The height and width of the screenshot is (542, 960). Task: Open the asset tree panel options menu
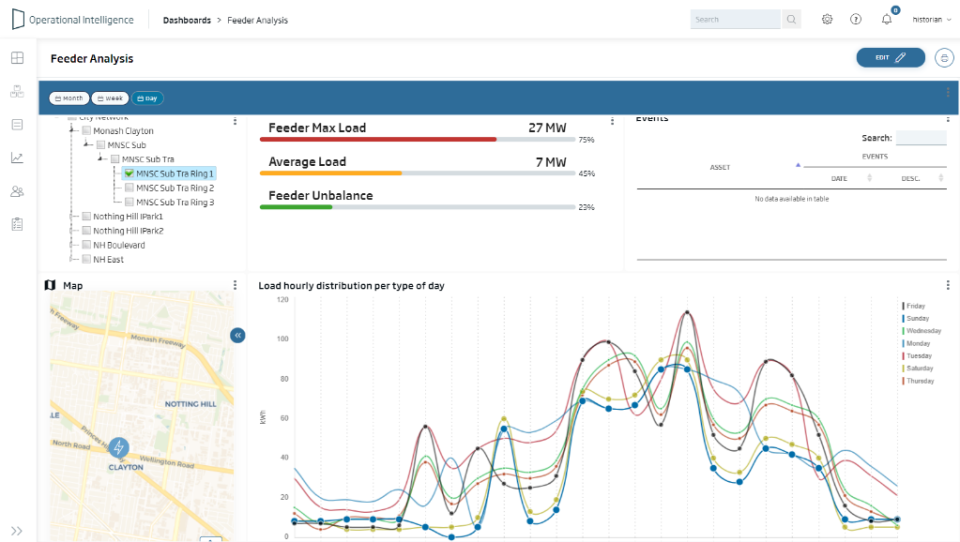pos(235,121)
